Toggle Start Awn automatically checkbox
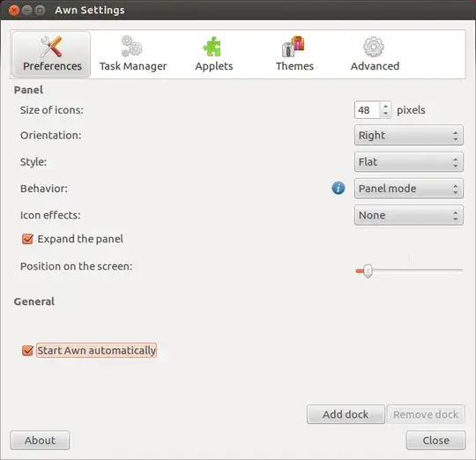This screenshot has width=476, height=460. pyautogui.click(x=27, y=351)
